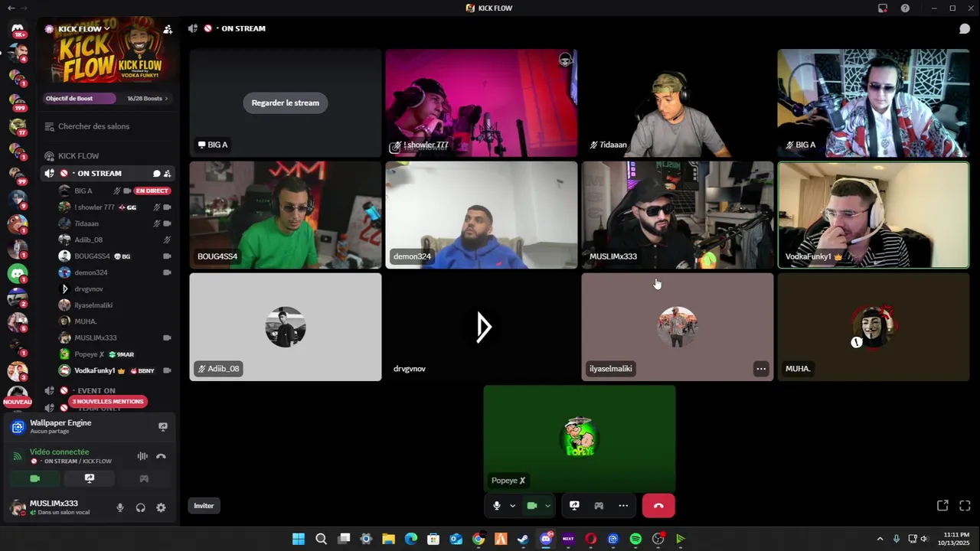
Task: Expand KICK FLOW server menu dropdown
Action: coord(107,29)
